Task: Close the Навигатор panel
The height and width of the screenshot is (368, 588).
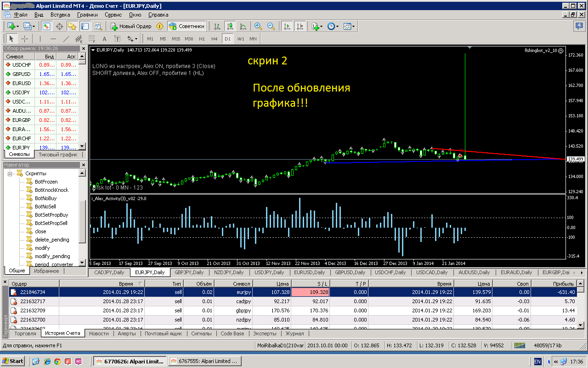Action: (83, 165)
